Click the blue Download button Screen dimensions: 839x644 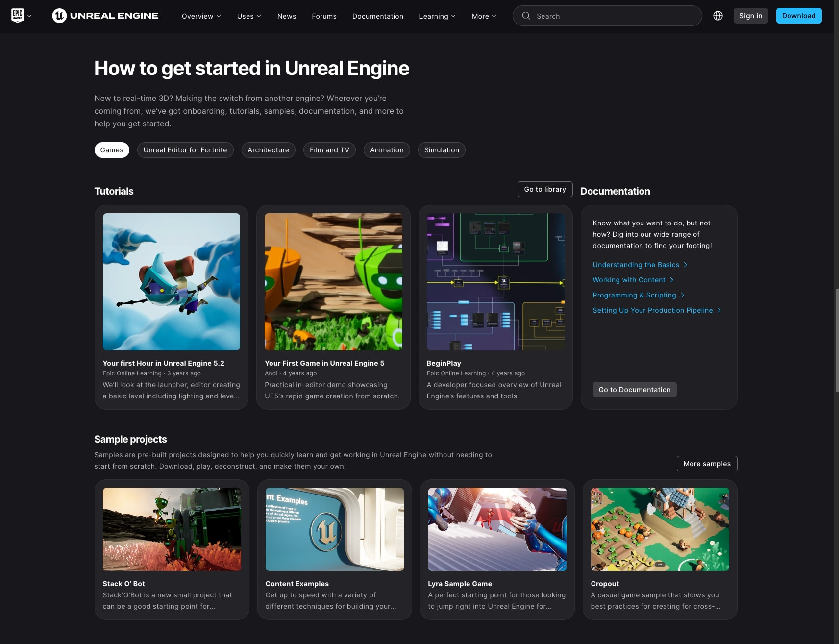tap(799, 16)
